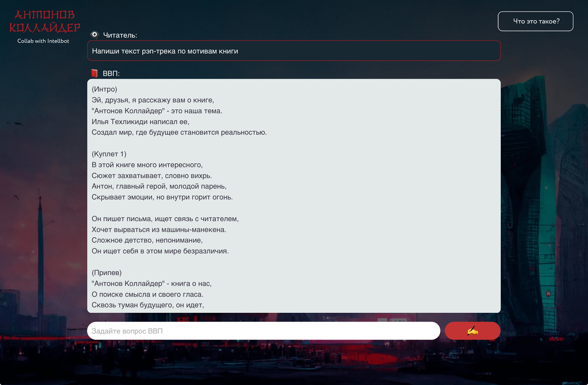The width and height of the screenshot is (588, 385).
Task: Click the line "Сквозь туман будущего, он идет,"
Action: coord(148,305)
